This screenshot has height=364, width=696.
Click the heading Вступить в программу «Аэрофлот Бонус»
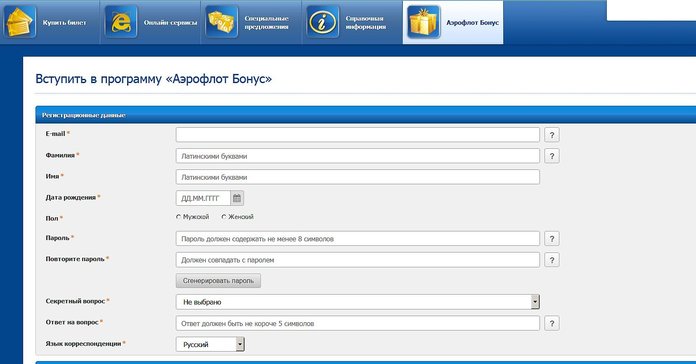(x=154, y=79)
